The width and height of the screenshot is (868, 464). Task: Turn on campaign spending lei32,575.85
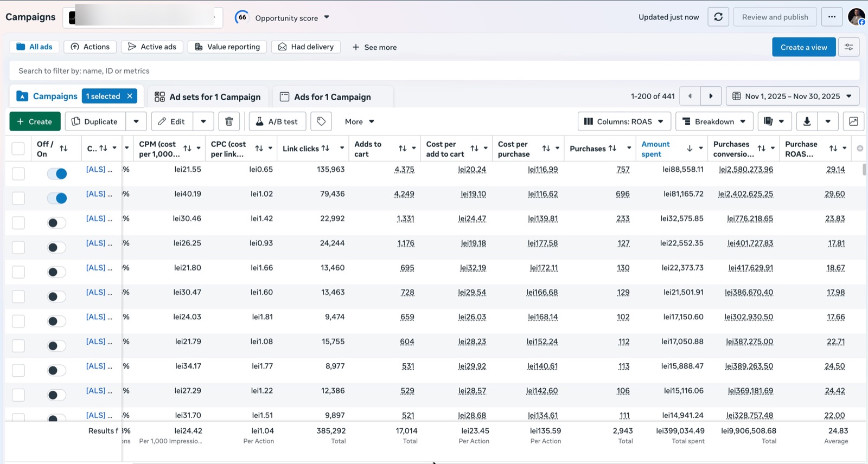point(56,223)
